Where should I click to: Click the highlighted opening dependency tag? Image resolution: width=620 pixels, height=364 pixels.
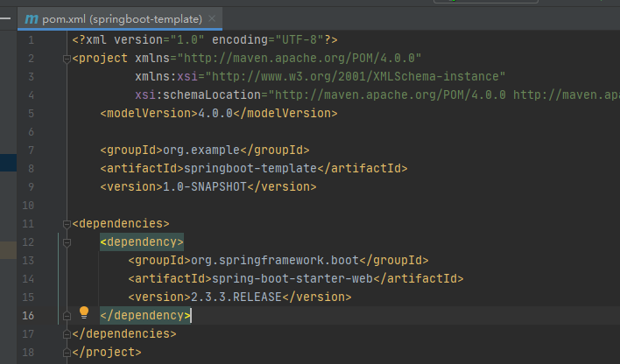(142, 241)
